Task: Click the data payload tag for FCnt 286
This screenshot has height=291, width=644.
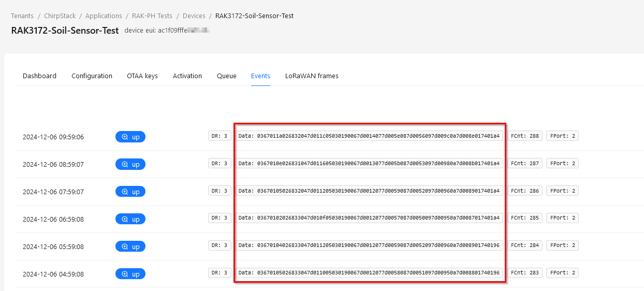Action: [369, 191]
